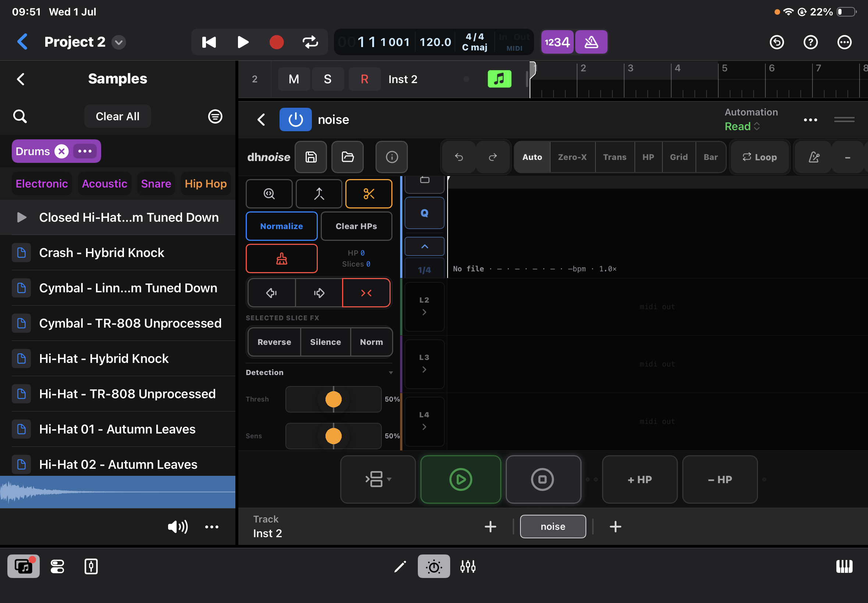Viewport: 868px width, 603px height.
Task: Select Hi-Hat 01 - Autumn Leaves sample
Action: [x=118, y=429]
